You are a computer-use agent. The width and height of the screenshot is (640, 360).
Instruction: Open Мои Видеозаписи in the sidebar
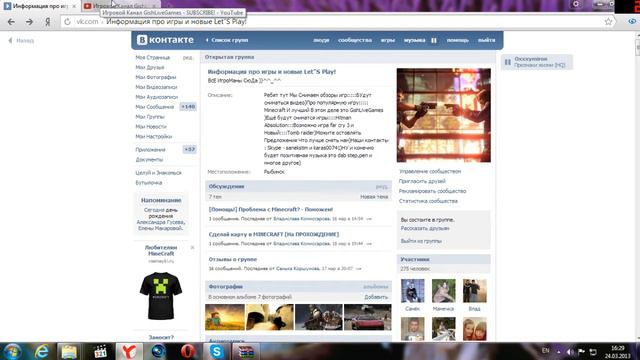pyautogui.click(x=156, y=87)
